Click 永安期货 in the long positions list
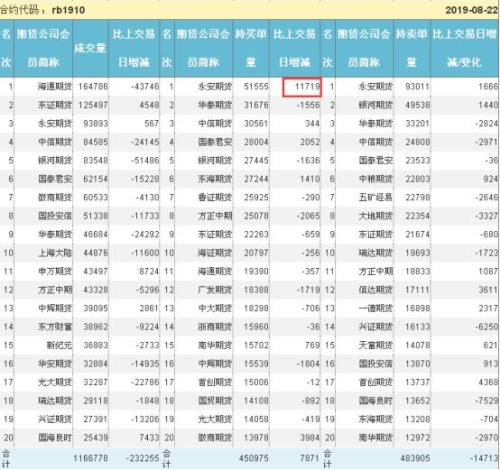 point(215,87)
